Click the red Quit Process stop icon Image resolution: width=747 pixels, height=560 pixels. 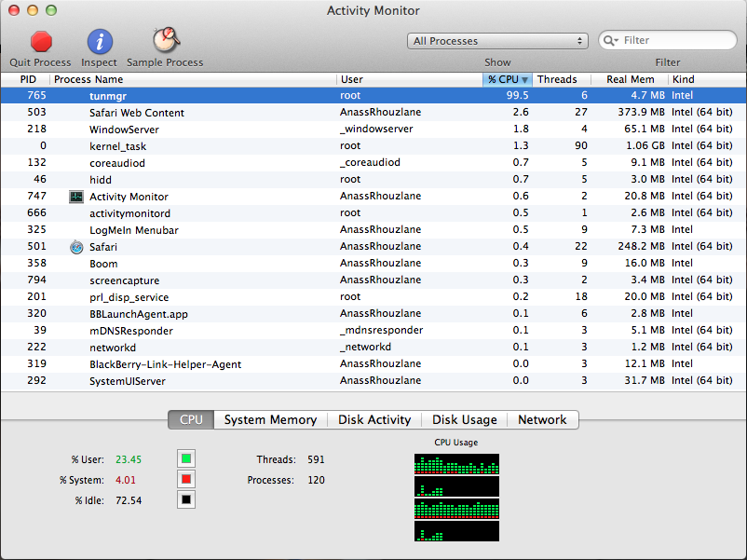[41, 41]
